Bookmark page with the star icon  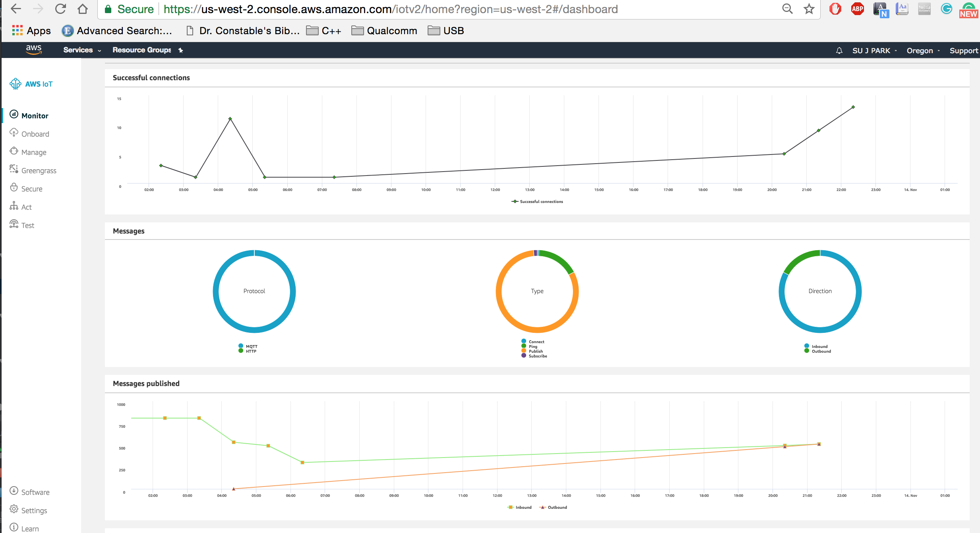point(809,9)
